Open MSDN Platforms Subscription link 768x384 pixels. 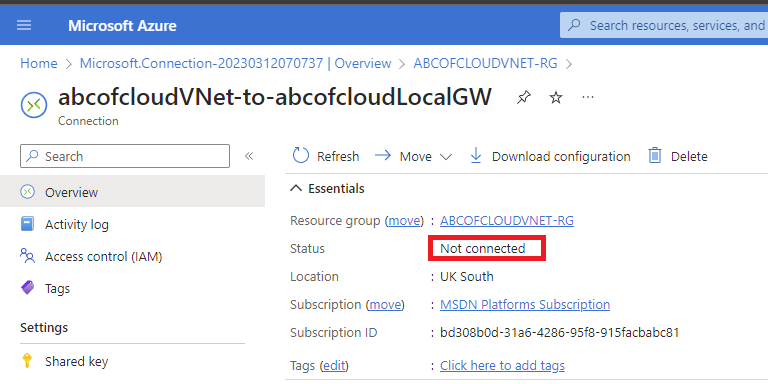pos(525,305)
